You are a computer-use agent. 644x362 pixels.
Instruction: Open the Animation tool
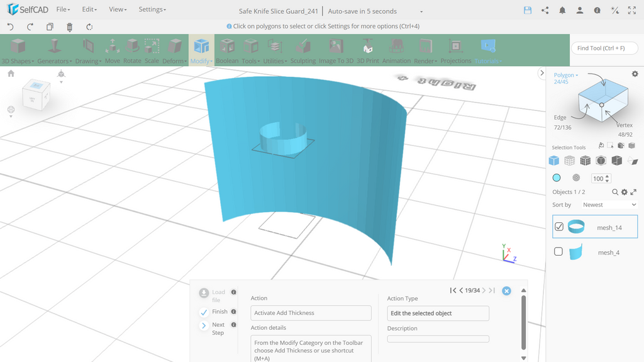396,52
